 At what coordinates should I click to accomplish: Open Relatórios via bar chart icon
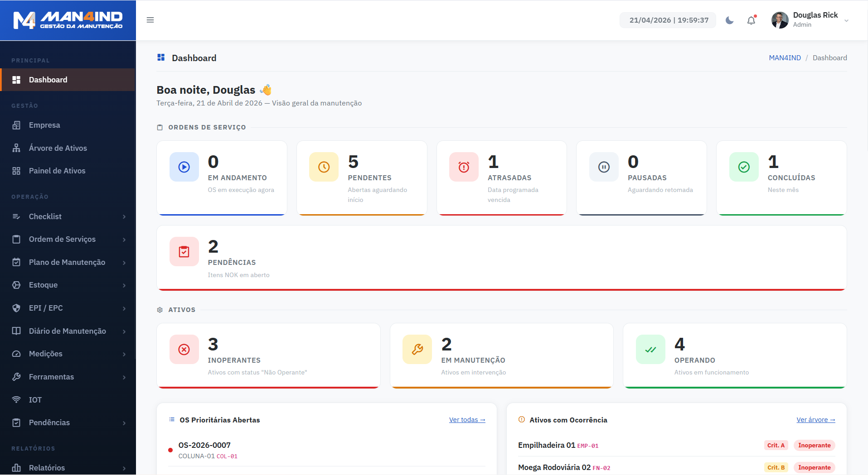17,467
